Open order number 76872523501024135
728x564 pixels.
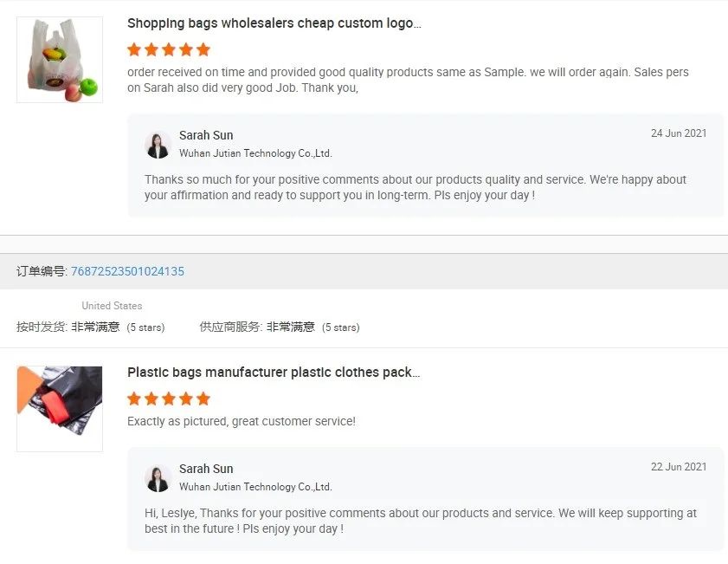(x=127, y=271)
